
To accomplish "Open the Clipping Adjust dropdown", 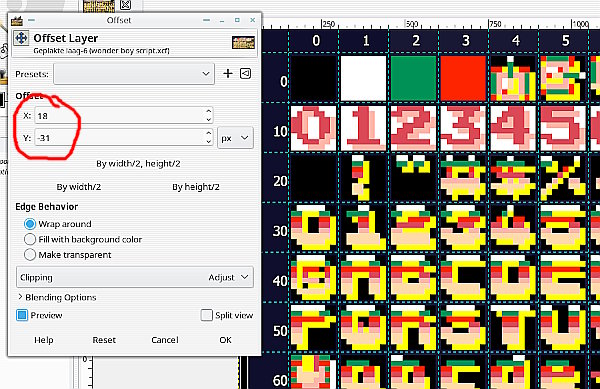I will click(135, 277).
